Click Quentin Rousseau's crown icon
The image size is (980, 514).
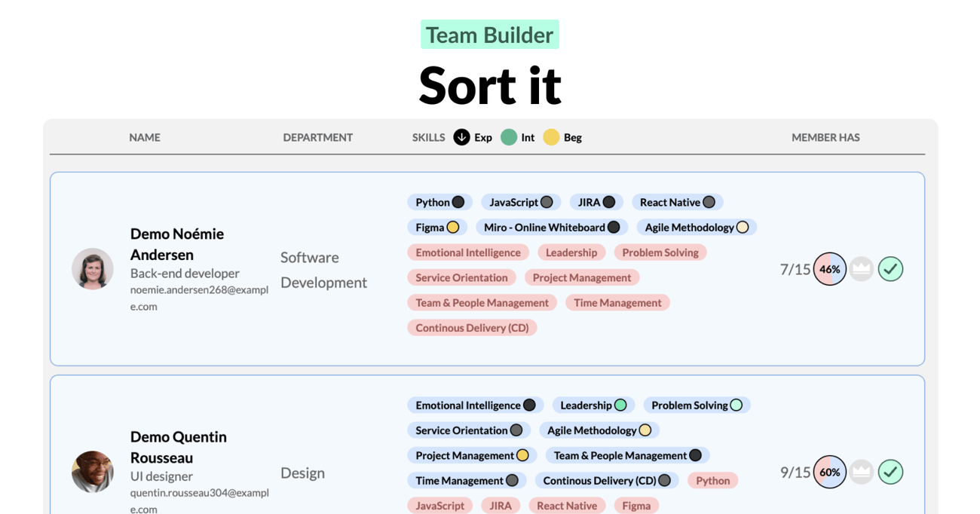tap(862, 472)
